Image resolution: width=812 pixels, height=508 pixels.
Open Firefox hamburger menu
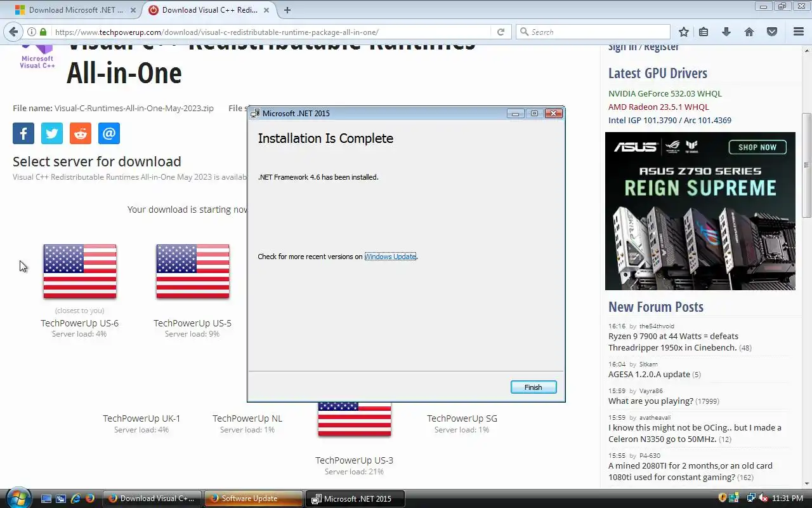click(x=799, y=32)
